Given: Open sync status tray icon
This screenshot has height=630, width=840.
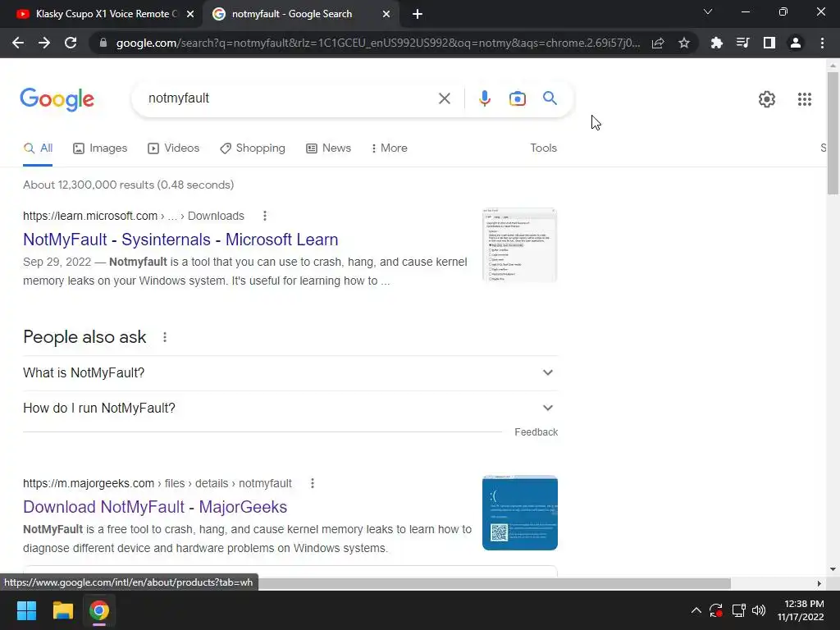Looking at the screenshot, I should tap(716, 610).
